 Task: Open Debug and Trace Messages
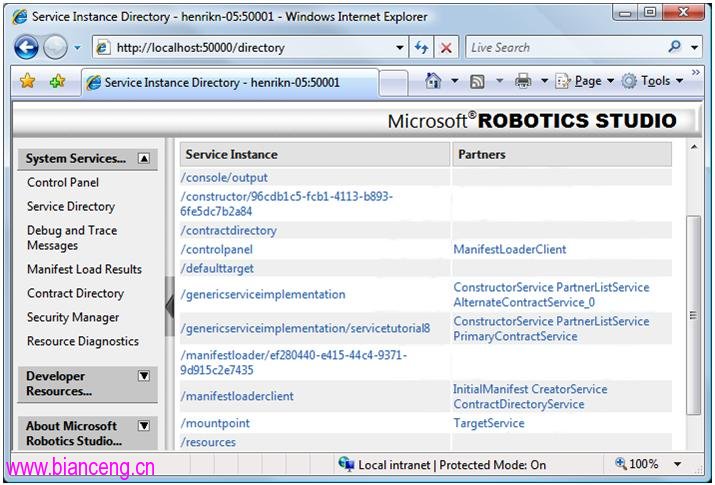point(72,238)
